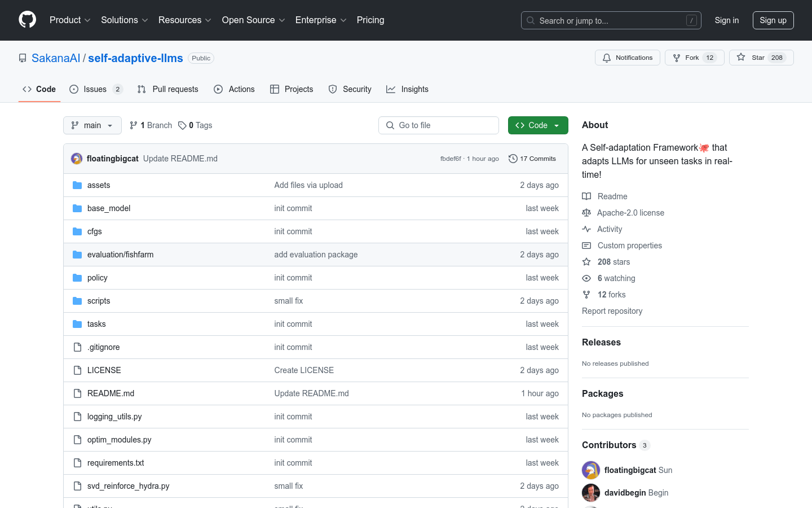Open the GitHub home logo
Viewport: 812px width, 508px height.
point(28,20)
